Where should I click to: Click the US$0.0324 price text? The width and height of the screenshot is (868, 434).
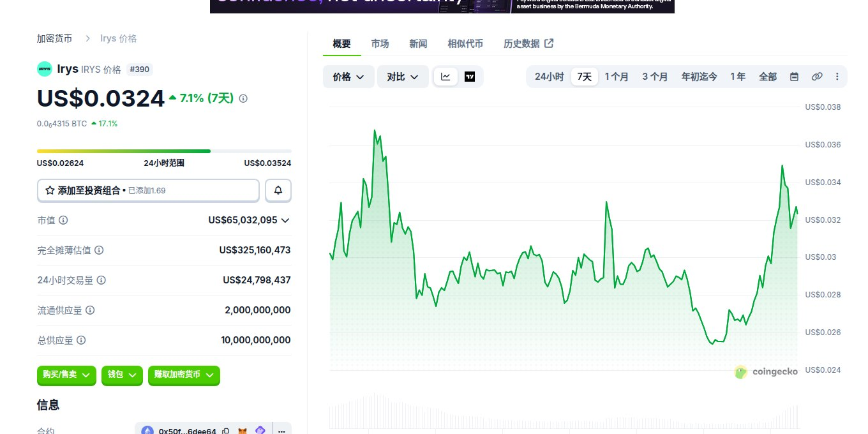(x=101, y=98)
